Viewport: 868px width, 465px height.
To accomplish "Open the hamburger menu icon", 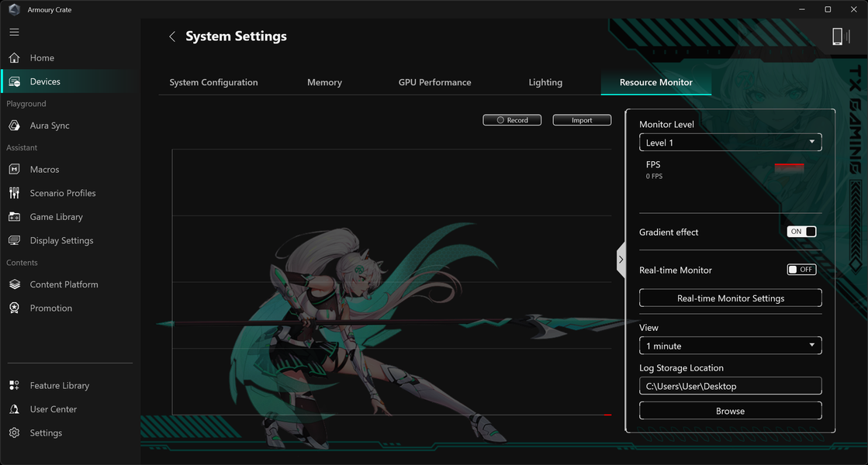I will tap(15, 32).
